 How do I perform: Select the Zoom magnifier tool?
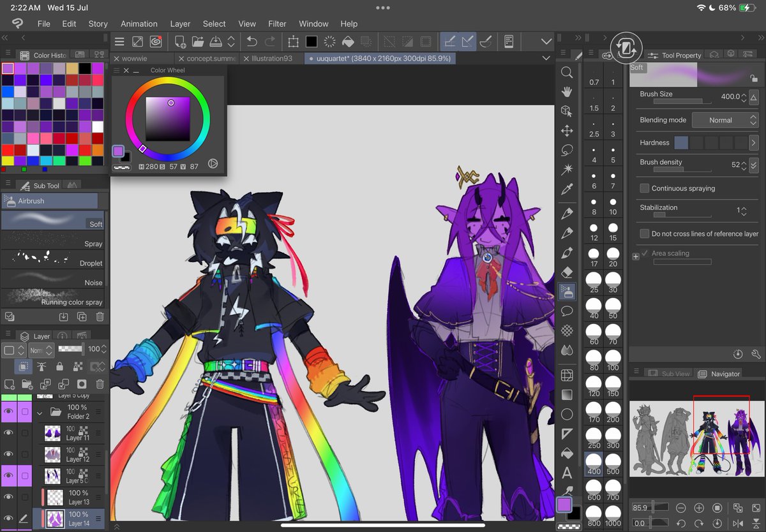pyautogui.click(x=566, y=73)
